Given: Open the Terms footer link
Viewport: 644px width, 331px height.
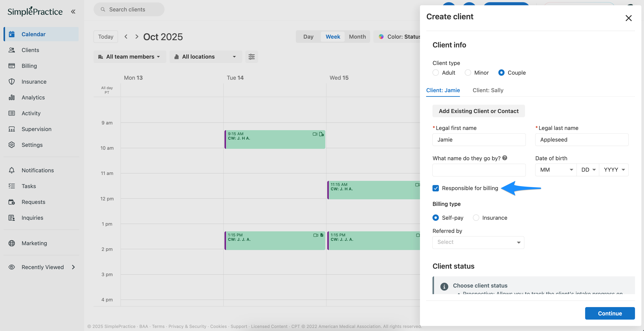Looking at the screenshot, I should point(158,326).
